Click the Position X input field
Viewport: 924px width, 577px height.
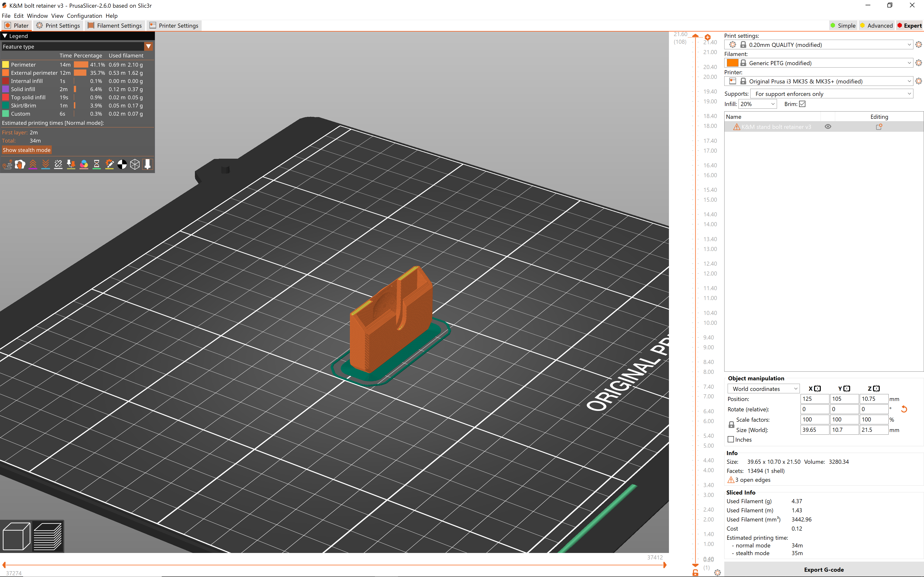coord(815,399)
